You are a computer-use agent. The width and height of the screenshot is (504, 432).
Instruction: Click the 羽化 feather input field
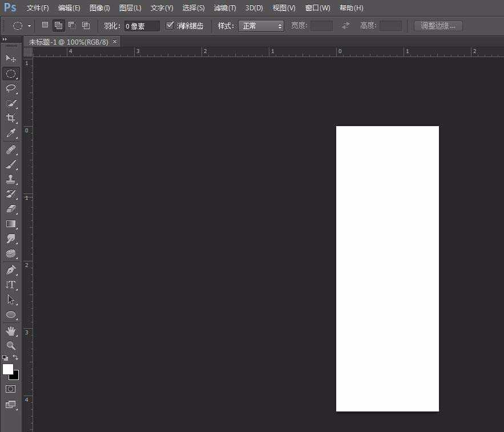[142, 26]
